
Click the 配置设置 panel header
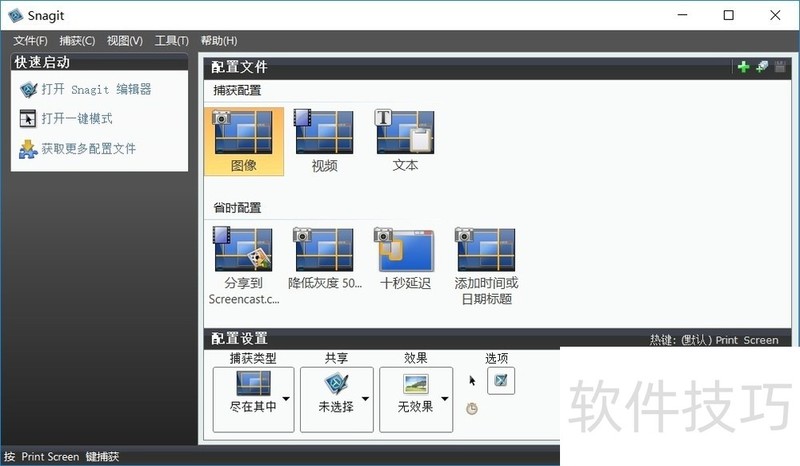[x=497, y=338]
